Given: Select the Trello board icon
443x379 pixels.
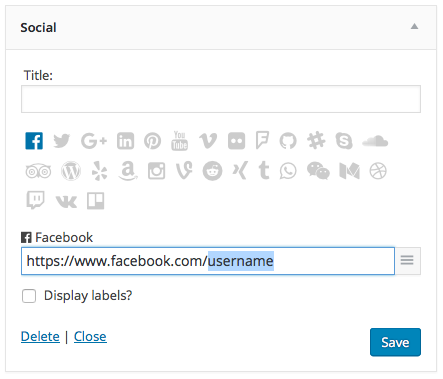Looking at the screenshot, I should [96, 201].
